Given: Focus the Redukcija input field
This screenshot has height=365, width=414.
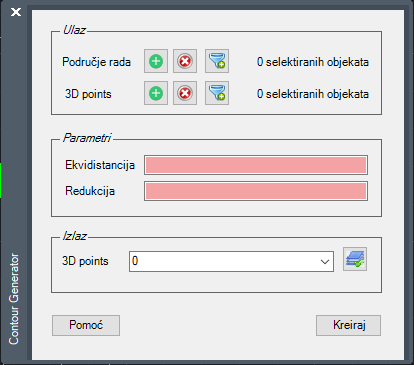Looking at the screenshot, I should click(x=256, y=191).
